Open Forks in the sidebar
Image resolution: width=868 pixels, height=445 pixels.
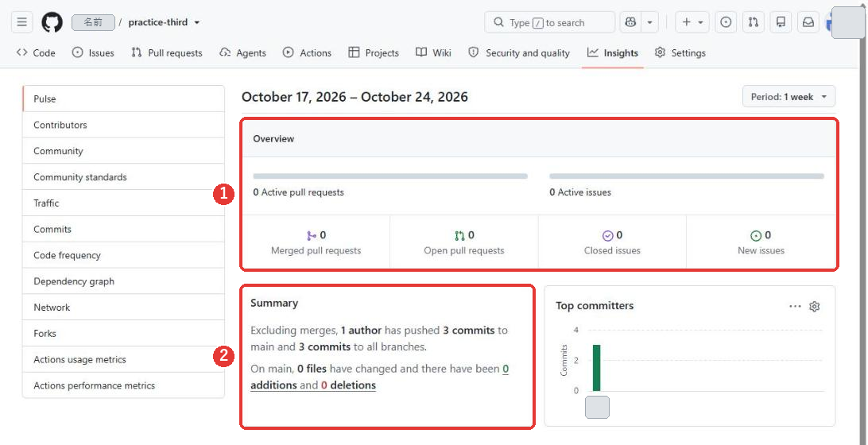[123, 333]
